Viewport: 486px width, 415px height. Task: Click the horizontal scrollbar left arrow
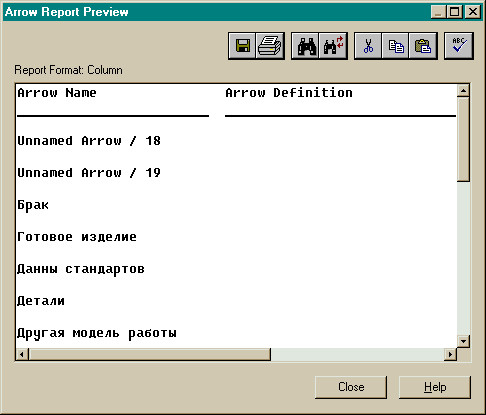click(x=22, y=354)
